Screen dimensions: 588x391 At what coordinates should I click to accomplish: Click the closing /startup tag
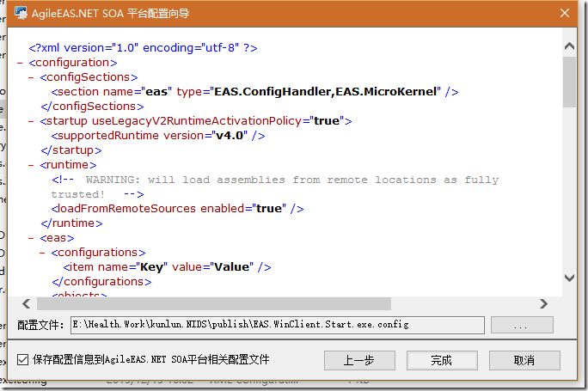71,150
